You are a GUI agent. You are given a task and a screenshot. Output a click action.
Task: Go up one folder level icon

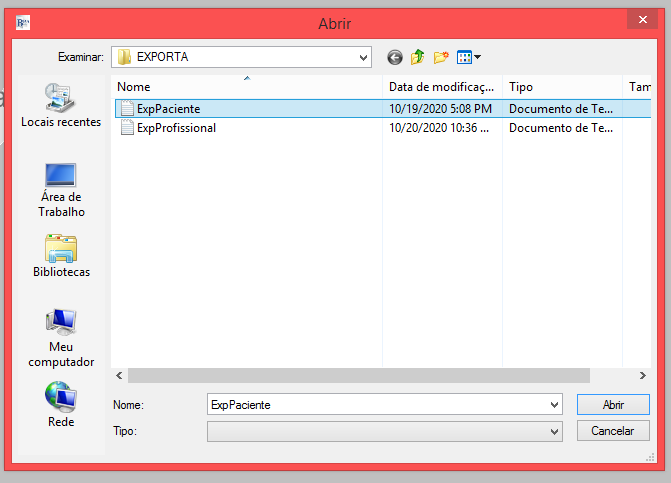tap(418, 58)
